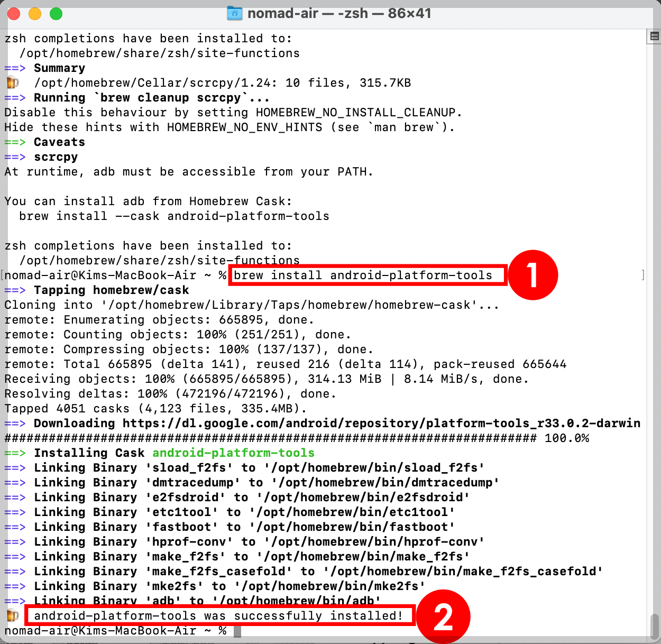The height and width of the screenshot is (644, 661).
Task: Click 'Resolving deltas: 100%' line
Action: click(x=170, y=394)
